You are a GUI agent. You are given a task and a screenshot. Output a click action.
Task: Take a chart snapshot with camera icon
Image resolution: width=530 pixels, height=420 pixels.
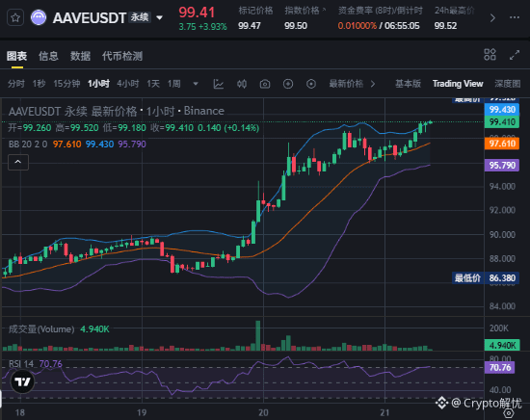click(x=265, y=84)
